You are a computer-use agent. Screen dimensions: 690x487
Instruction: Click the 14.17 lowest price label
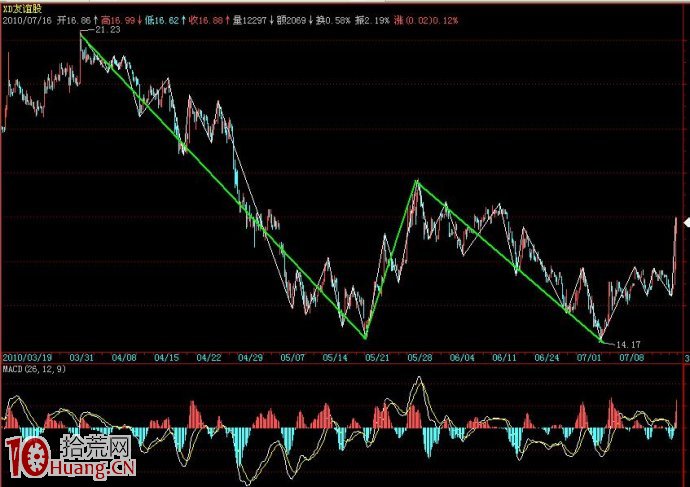click(x=628, y=344)
